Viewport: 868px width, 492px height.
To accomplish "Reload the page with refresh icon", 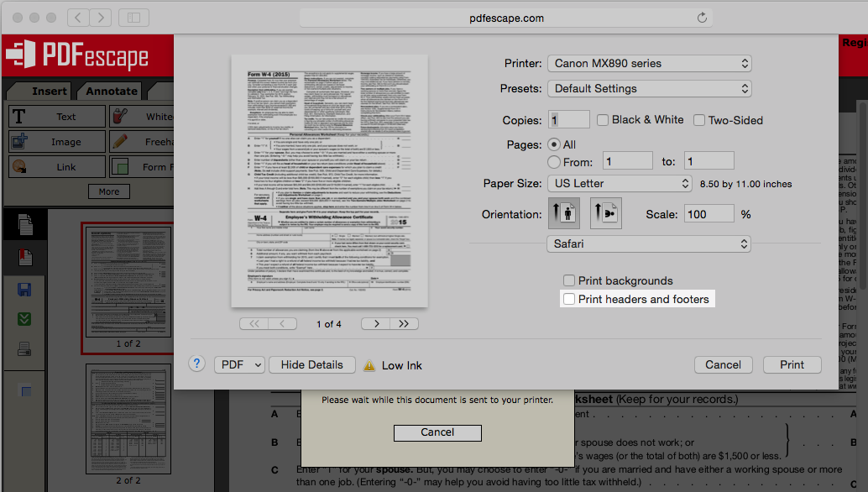I will [702, 18].
